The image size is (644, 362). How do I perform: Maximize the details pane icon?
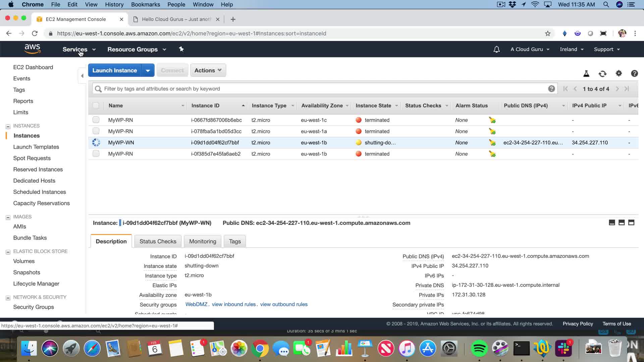tap(631, 223)
